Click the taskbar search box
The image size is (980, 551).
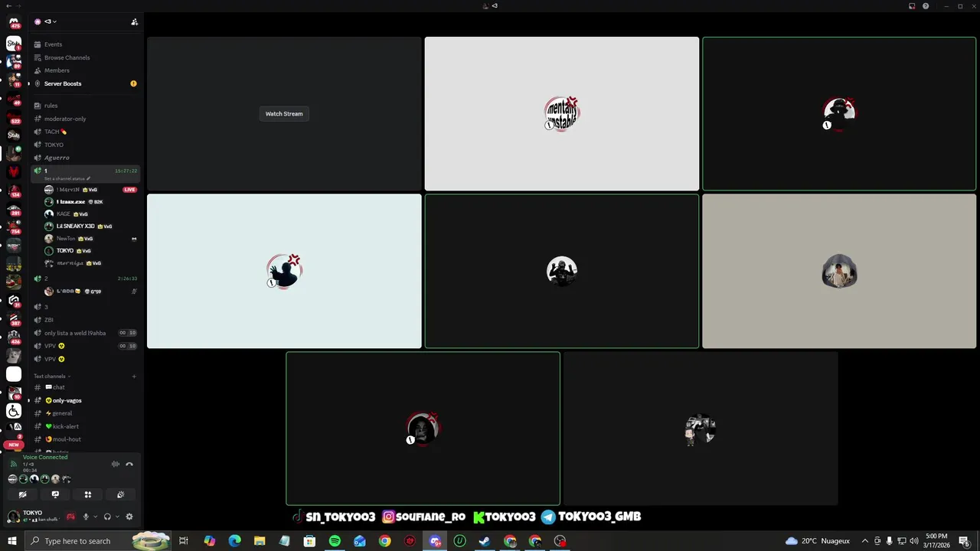tap(98, 541)
